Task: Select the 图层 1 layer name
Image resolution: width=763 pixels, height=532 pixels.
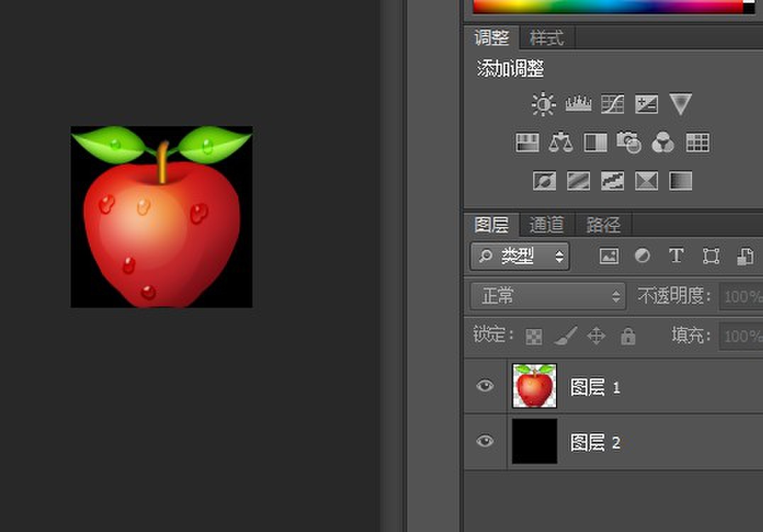Action: 595,387
